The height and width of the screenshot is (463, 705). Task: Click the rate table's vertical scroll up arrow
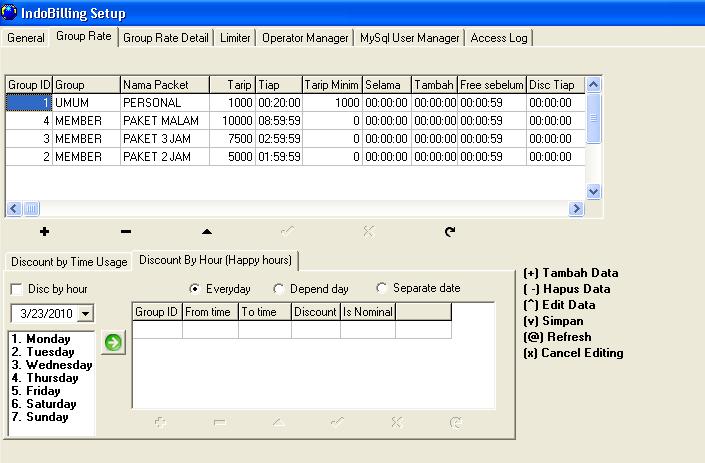pos(593,85)
